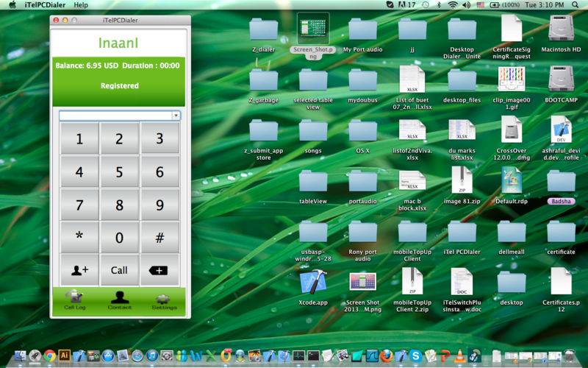Select the Screen_Shot.png thumbnail on desktop
This screenshot has width=588, height=368.
click(x=313, y=29)
